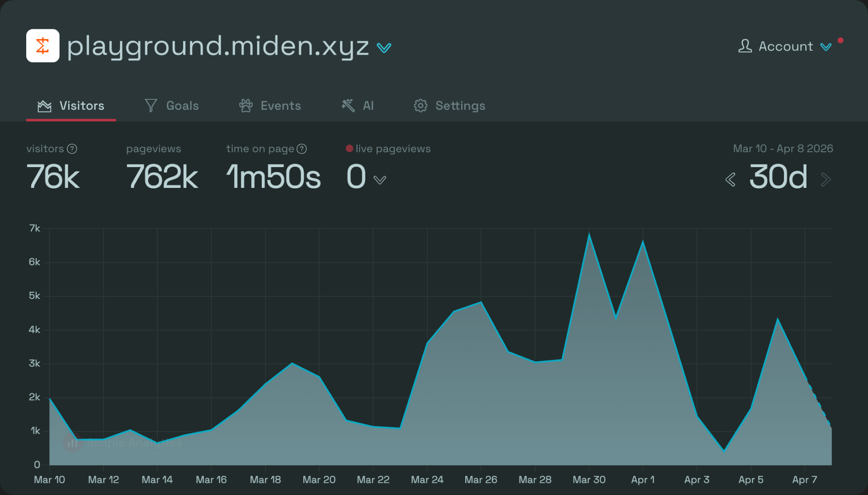Open the Settings tab

pos(460,105)
